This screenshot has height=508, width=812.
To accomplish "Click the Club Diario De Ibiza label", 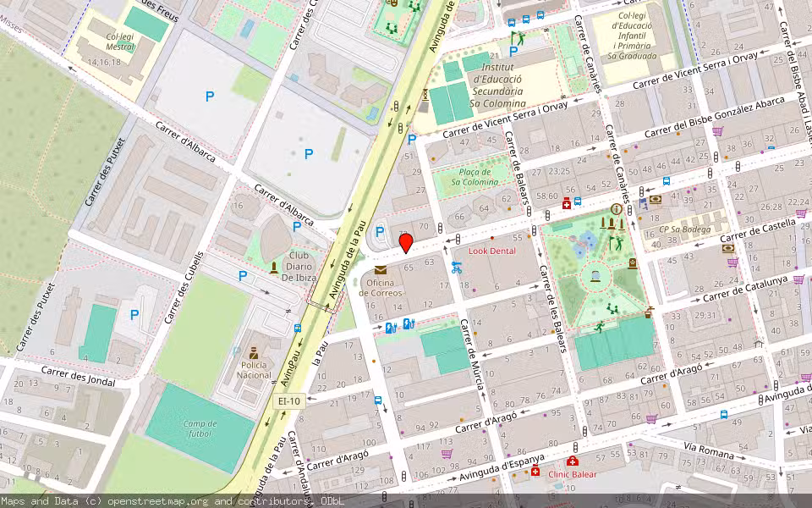I will pyautogui.click(x=299, y=266).
